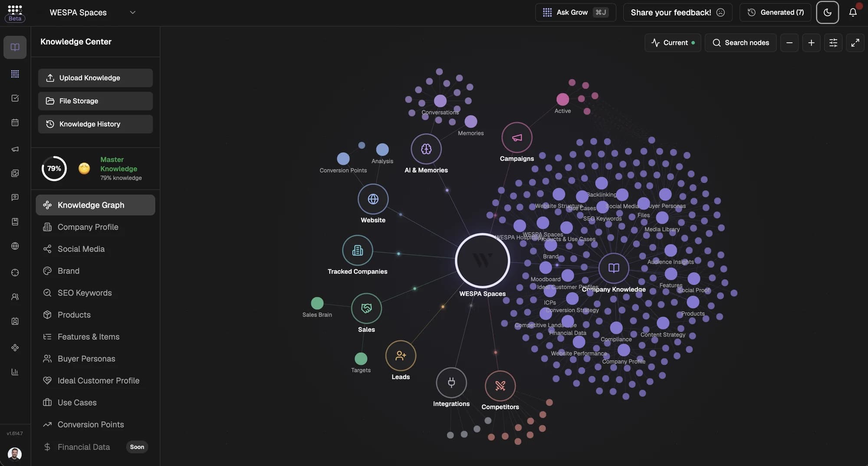Image resolution: width=868 pixels, height=466 pixels.
Task: Expand the WESPA Spaces workspace dropdown
Action: (92, 12)
